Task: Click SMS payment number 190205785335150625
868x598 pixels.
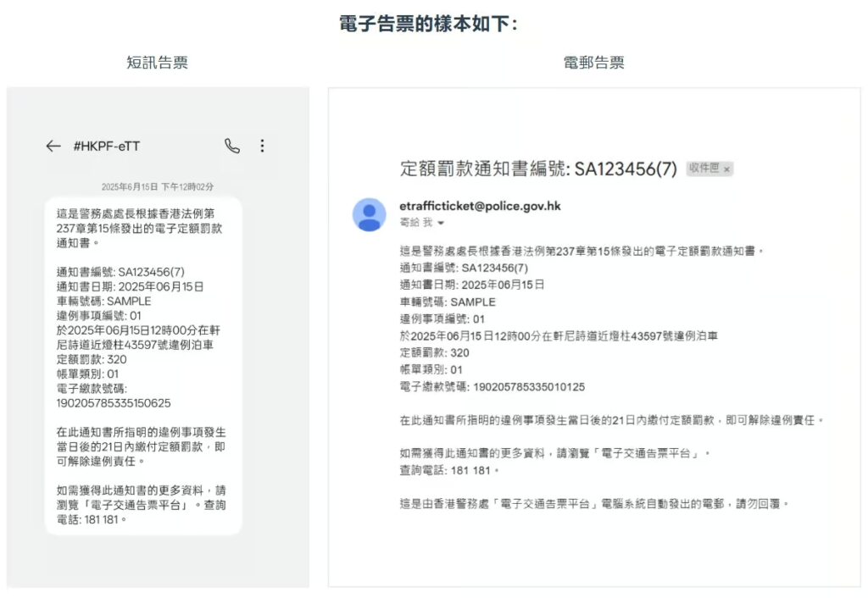Action: [x=114, y=403]
